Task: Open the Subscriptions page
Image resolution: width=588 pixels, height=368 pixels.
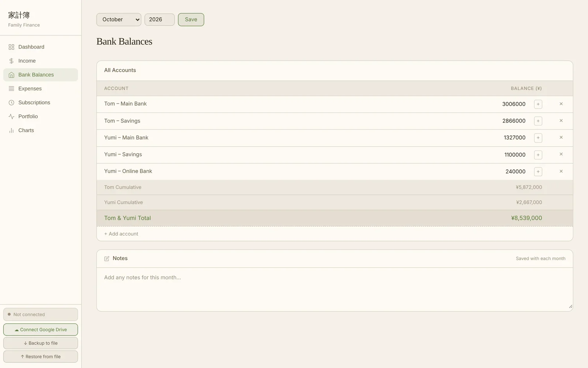Action: [40, 103]
